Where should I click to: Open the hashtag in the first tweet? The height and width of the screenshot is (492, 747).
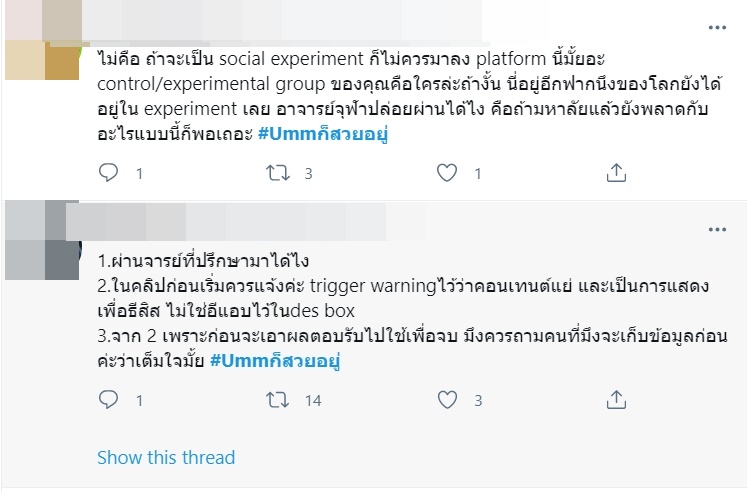tap(321, 135)
